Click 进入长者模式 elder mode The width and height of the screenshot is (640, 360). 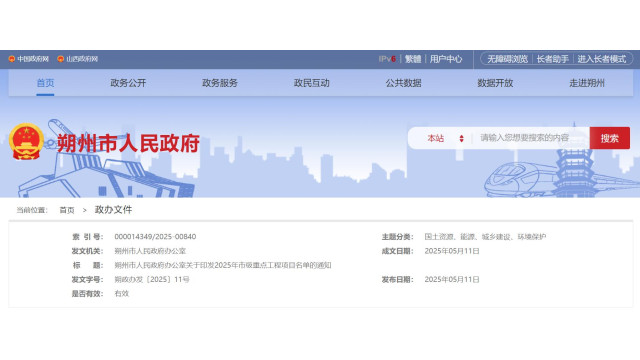(601, 59)
